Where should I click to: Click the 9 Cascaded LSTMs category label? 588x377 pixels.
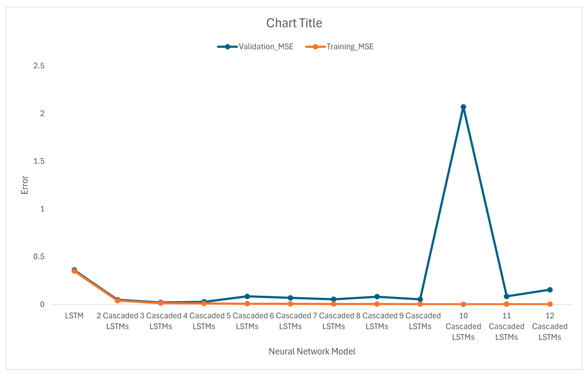coord(420,321)
